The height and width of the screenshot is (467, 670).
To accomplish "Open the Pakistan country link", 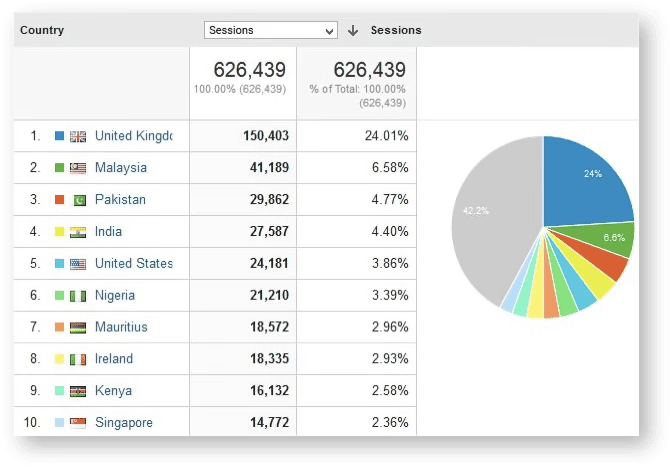I will 120,200.
